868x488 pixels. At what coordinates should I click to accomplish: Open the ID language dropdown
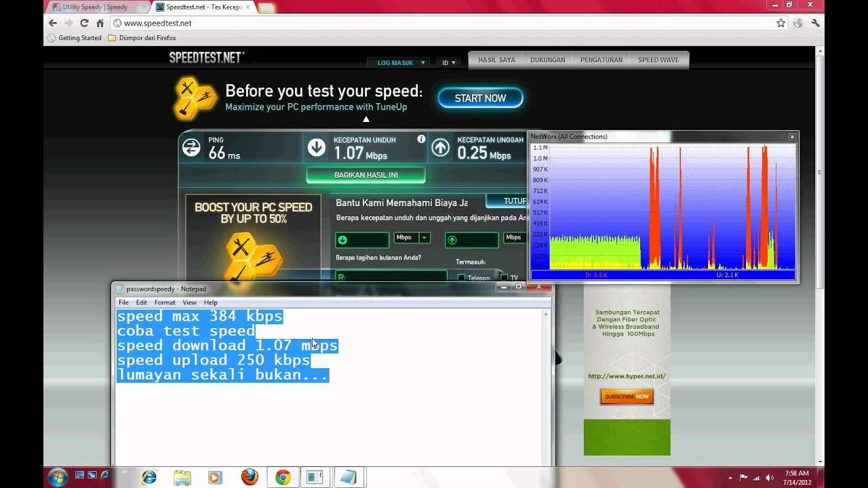click(x=448, y=62)
